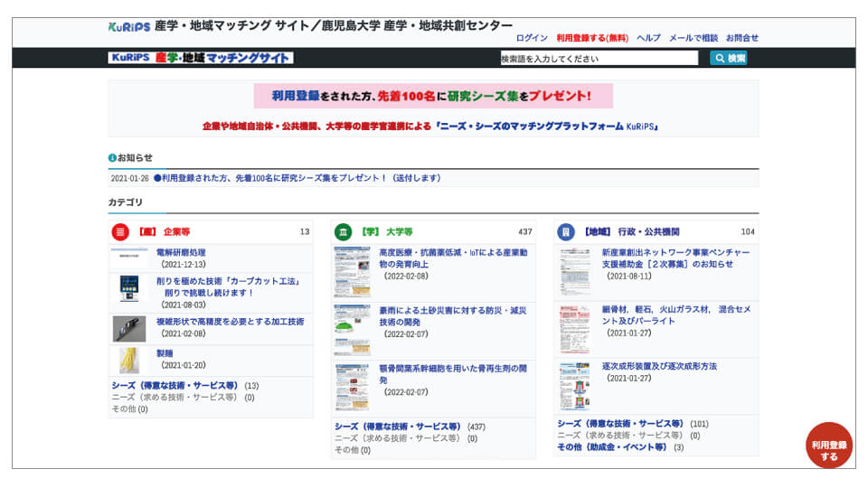
Task: Click the 行政・公共機関 count number 104
Action: point(748,232)
